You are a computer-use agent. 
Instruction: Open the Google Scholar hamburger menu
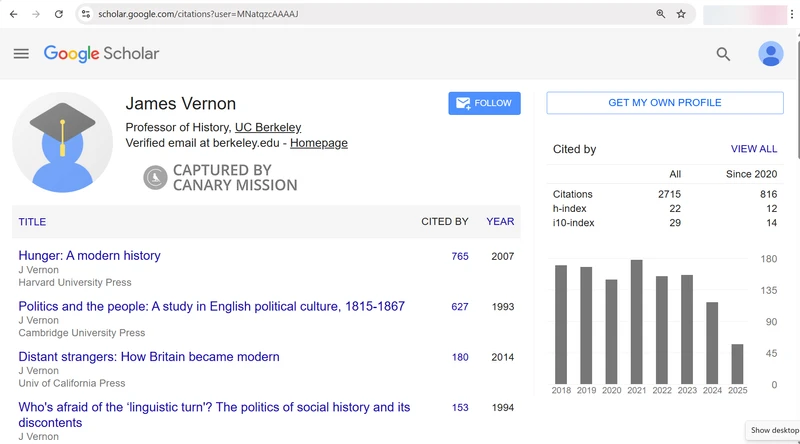click(21, 54)
